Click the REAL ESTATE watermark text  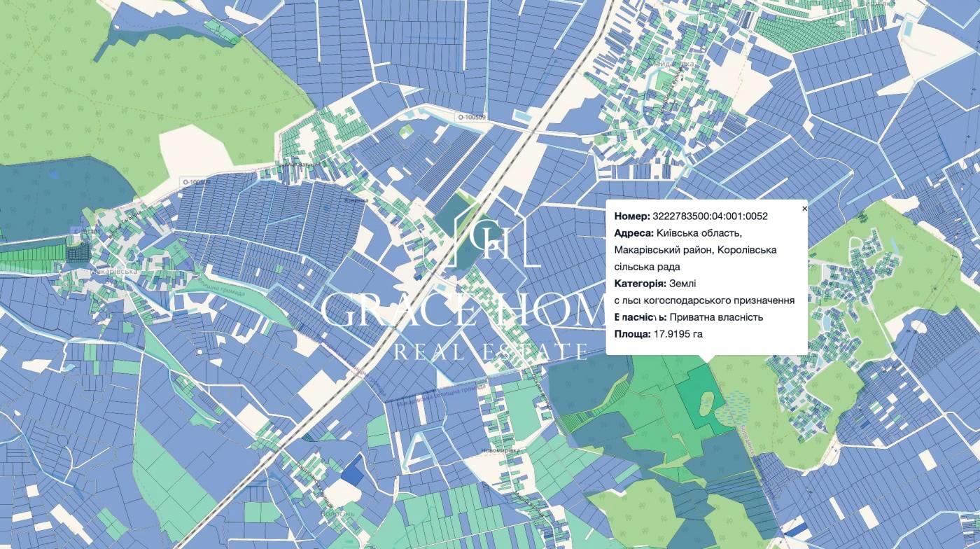coord(490,352)
